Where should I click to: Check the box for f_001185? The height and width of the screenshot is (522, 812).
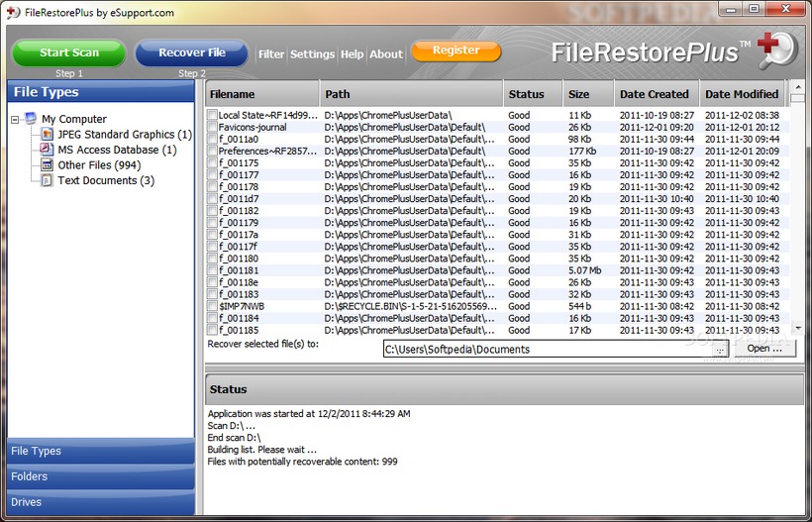pos(212,330)
